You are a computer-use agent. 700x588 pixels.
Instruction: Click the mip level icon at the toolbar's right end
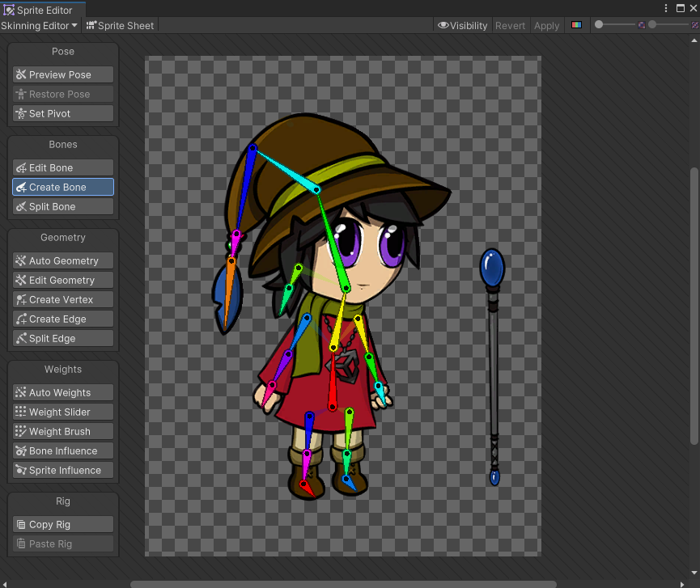[x=695, y=25]
